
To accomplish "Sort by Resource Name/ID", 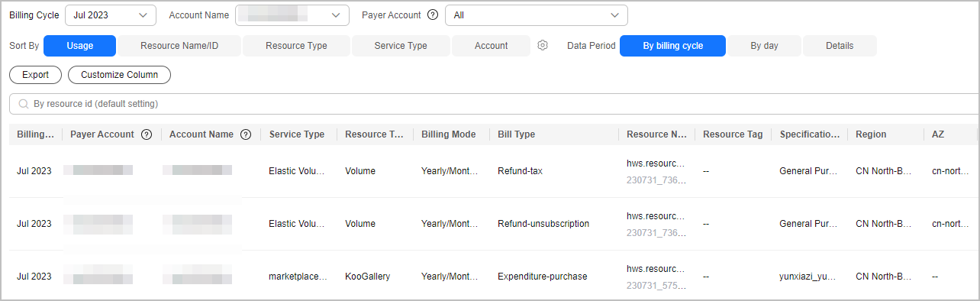I will pos(179,46).
